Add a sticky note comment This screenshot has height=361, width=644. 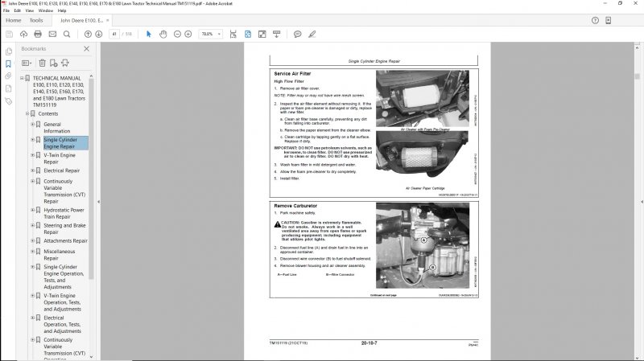click(297, 34)
